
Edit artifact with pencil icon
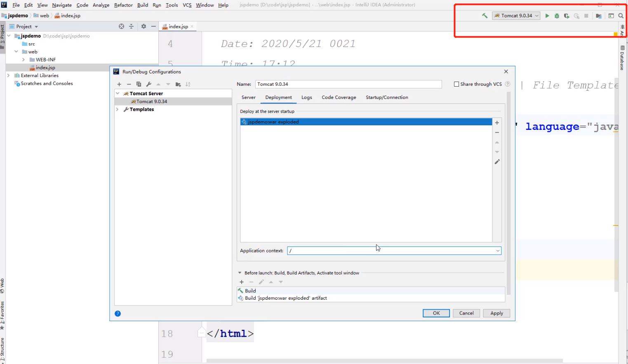pyautogui.click(x=497, y=162)
